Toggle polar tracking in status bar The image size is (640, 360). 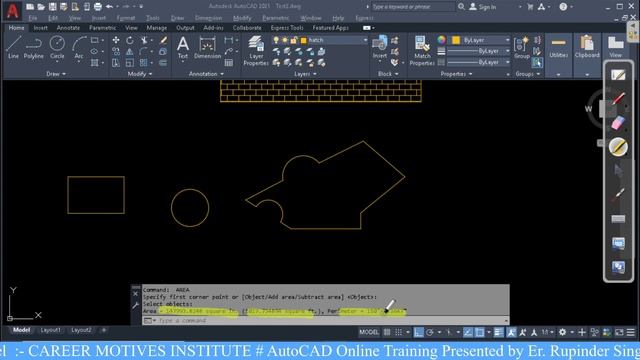(x=430, y=332)
